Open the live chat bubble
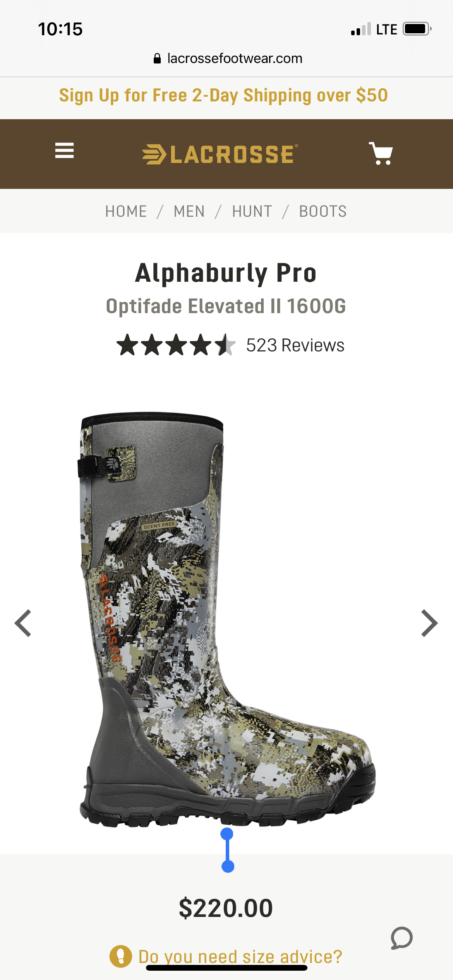Image resolution: width=453 pixels, height=980 pixels. pyautogui.click(x=402, y=938)
